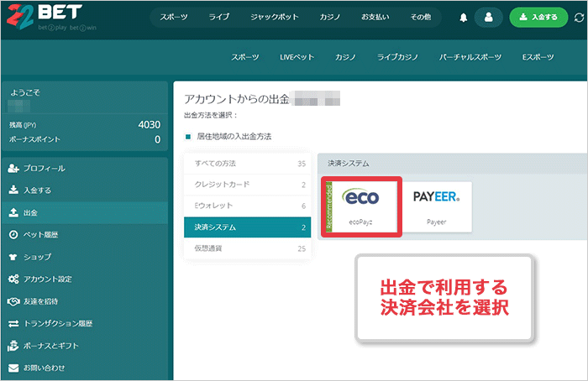
Task: Click the トランザクション履歴 arrows icon
Action: (x=13, y=323)
